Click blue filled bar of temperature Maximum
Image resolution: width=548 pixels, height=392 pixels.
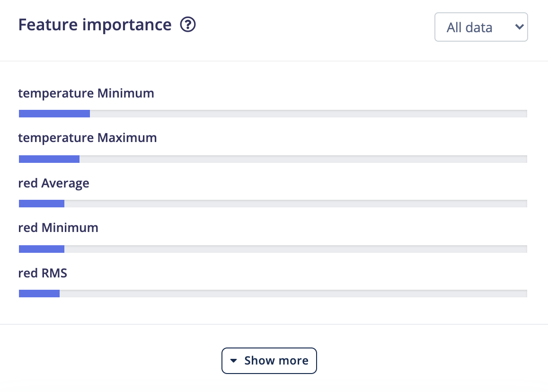[49, 159]
